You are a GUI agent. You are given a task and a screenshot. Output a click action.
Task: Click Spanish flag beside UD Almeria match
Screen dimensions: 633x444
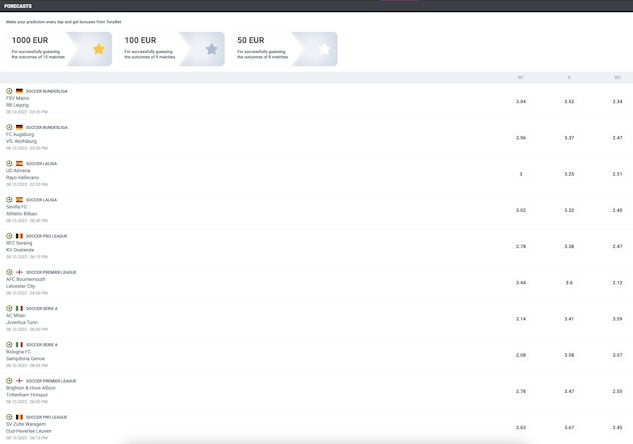(x=19, y=163)
